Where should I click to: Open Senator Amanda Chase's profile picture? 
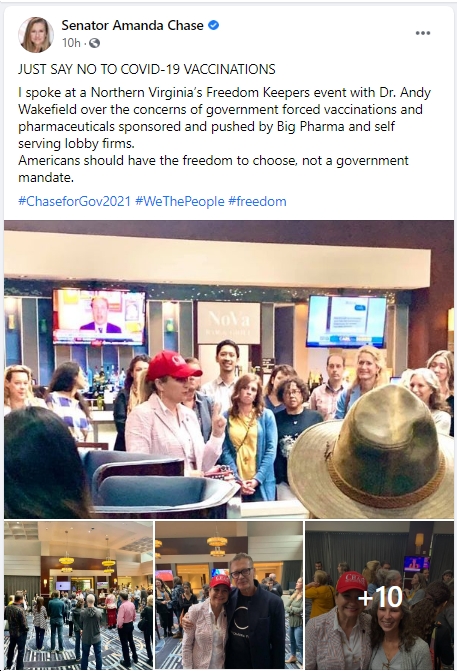[36, 35]
